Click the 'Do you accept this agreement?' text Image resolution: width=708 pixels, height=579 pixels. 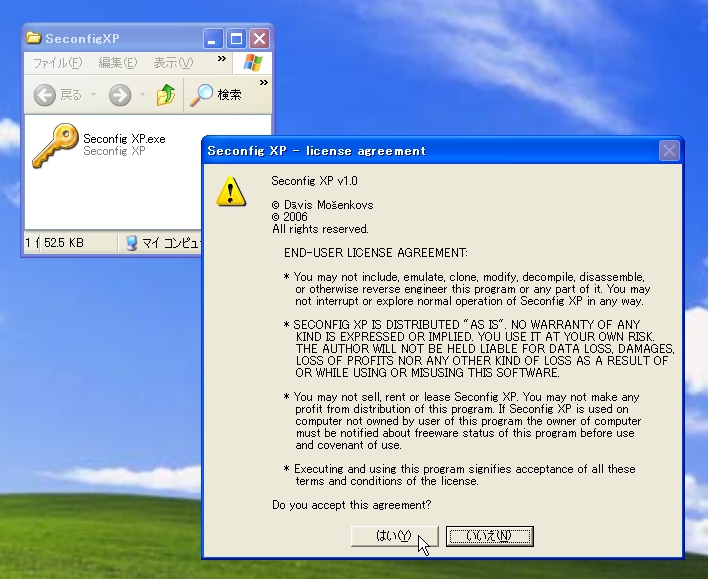(x=351, y=505)
